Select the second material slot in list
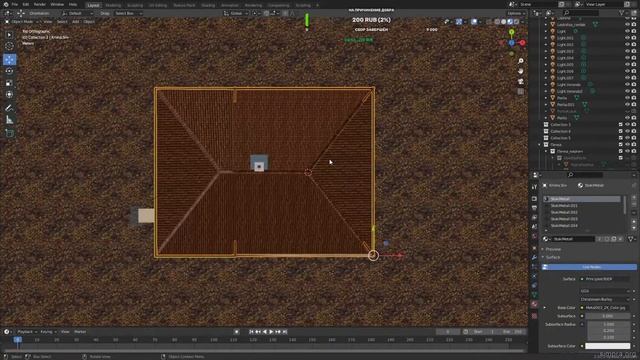The width and height of the screenshot is (640, 360). click(583, 206)
